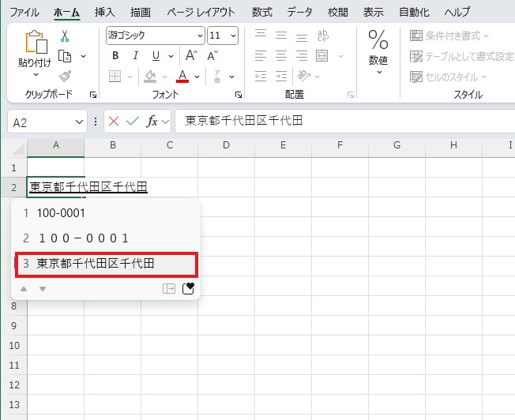The height and width of the screenshot is (420, 515).
Task: Open underline style dropdown arrow
Action: (171, 57)
